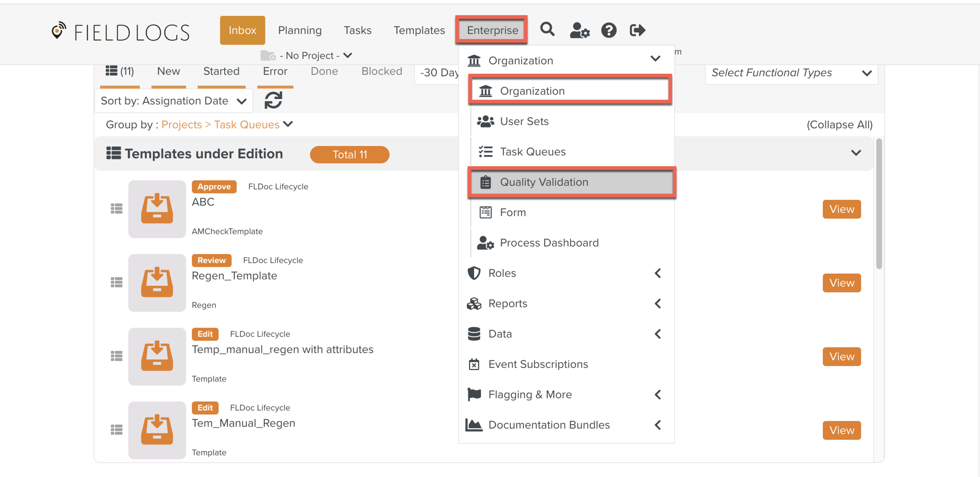Screen dimensions: 980x477
Task: Click the refresh inbox icon
Action: (x=273, y=100)
